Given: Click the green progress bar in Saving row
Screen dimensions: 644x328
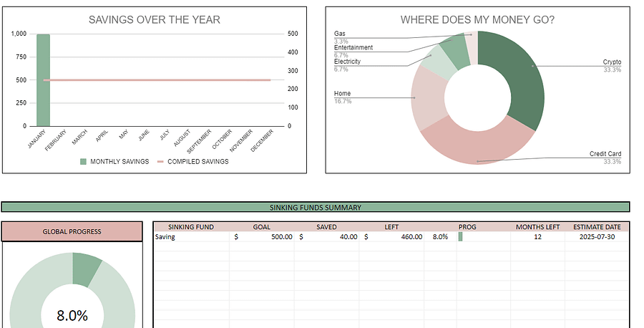Looking at the screenshot, I should [460, 237].
